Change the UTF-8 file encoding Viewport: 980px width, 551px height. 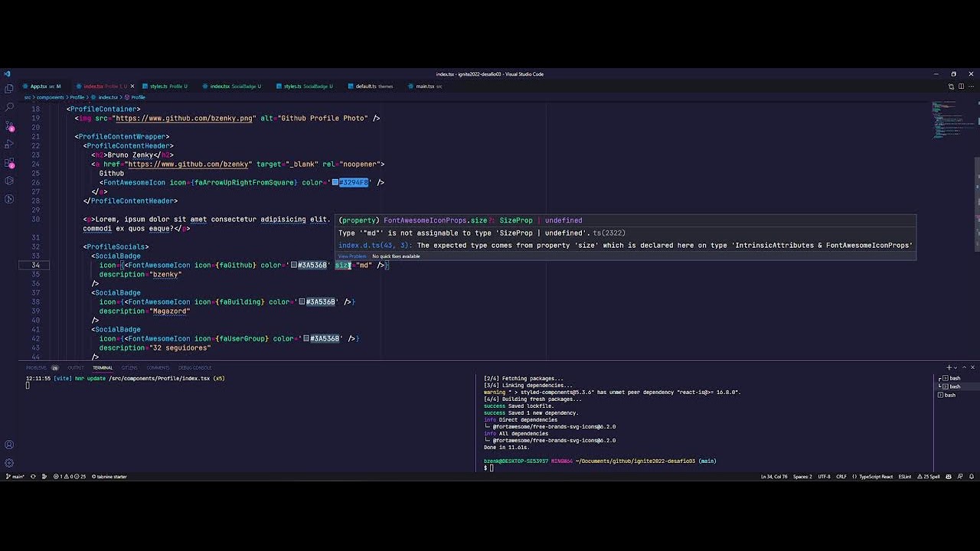click(x=824, y=477)
